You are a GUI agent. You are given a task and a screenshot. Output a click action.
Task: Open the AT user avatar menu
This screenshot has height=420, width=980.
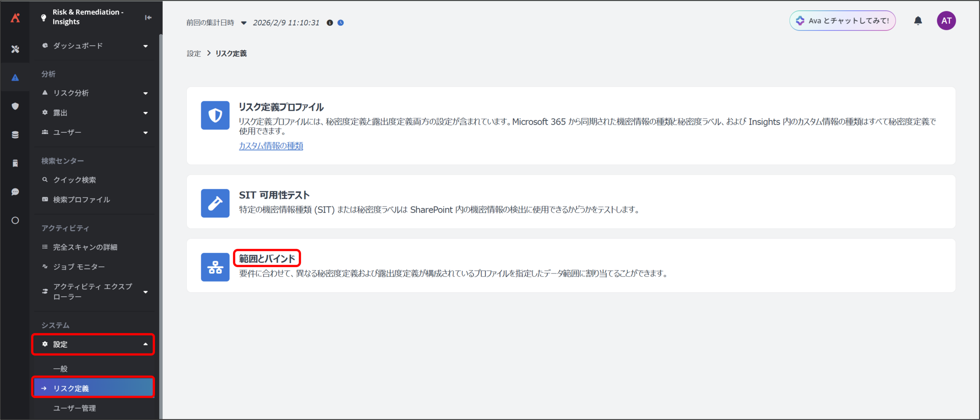[x=946, y=21]
